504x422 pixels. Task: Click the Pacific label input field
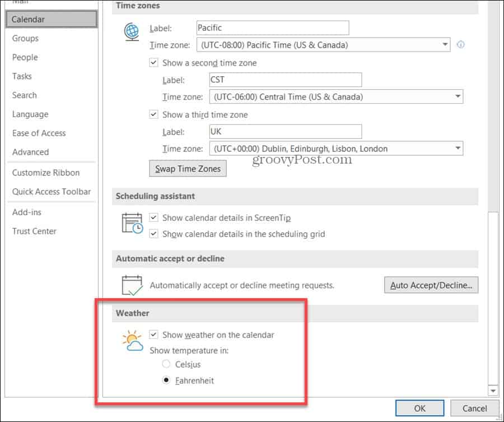(x=273, y=27)
